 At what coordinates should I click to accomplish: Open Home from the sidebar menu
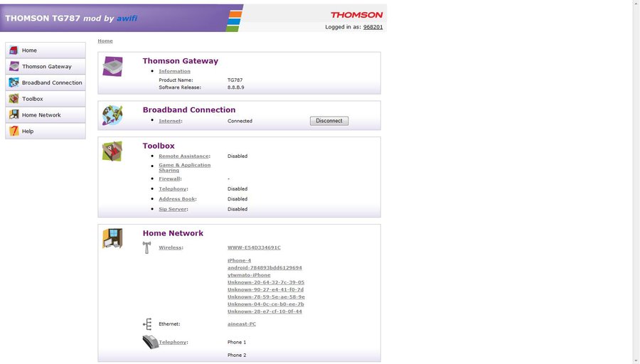46,50
